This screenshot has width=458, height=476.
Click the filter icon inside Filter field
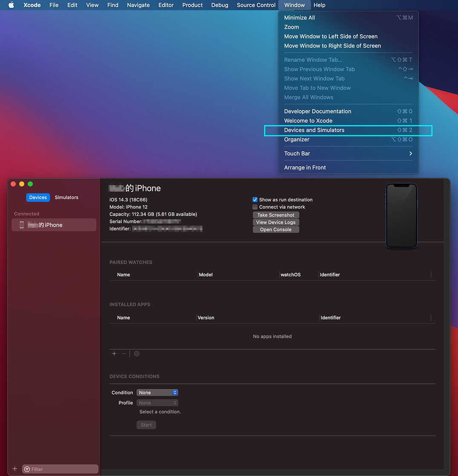click(27, 469)
